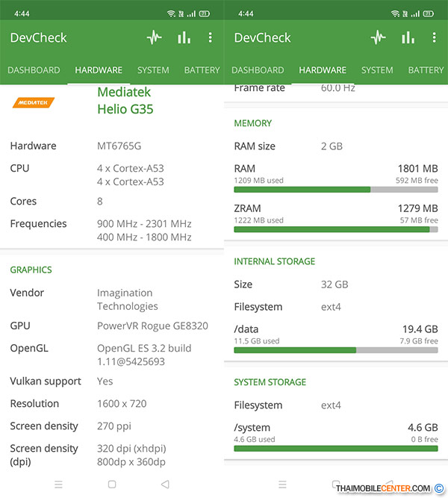Open the three-dot overflow menu in right screen
Image resolution: width=448 pixels, height=498 pixels.
[x=435, y=38]
